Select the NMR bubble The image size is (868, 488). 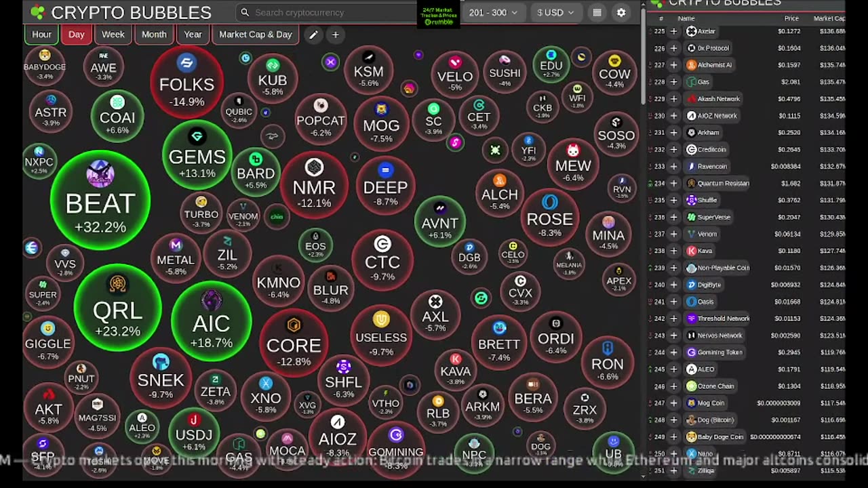click(314, 184)
